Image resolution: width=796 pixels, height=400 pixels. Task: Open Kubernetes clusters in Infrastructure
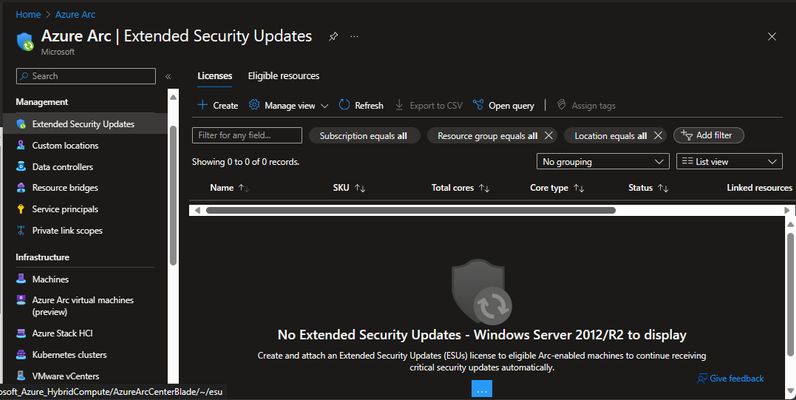point(69,355)
